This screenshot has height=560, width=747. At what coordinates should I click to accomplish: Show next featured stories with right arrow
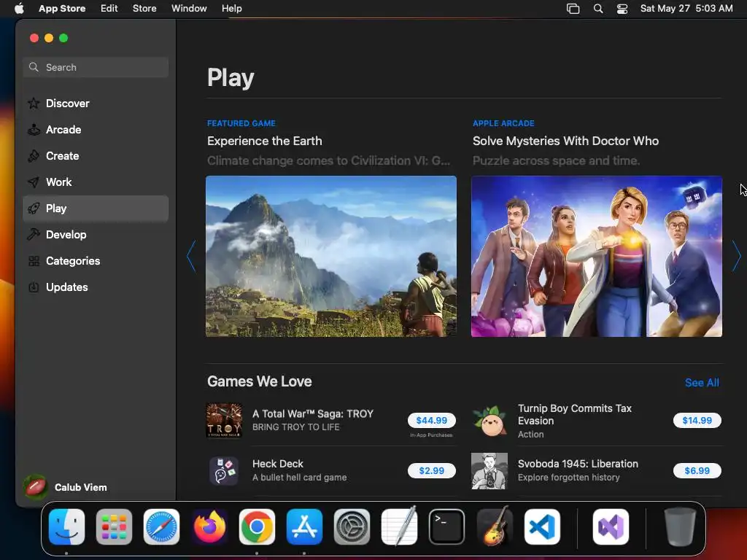click(x=736, y=256)
